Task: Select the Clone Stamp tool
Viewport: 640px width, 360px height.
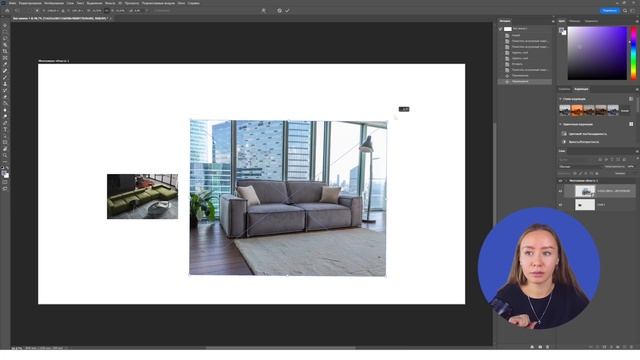Action: (5, 84)
